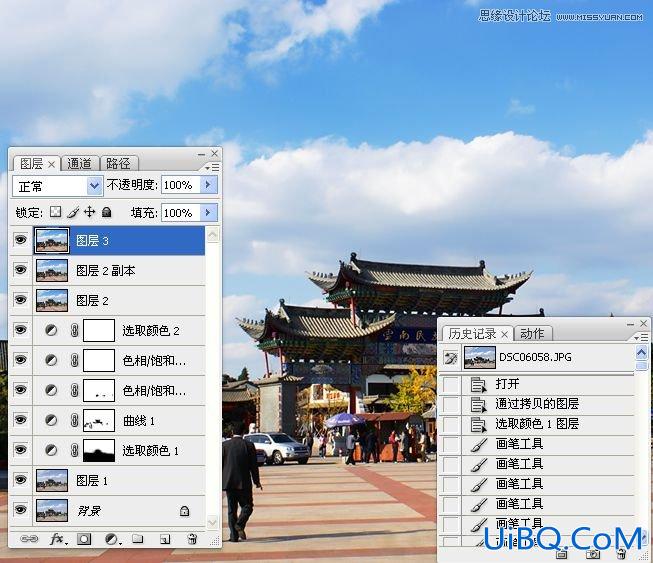
Task: Click the layer mask thumbnail of 选取颜色 1
Action: click(99, 451)
